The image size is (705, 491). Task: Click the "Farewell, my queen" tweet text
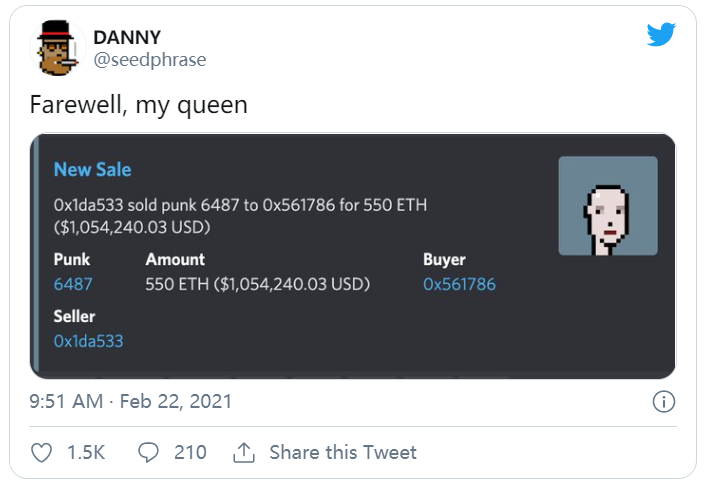138,104
